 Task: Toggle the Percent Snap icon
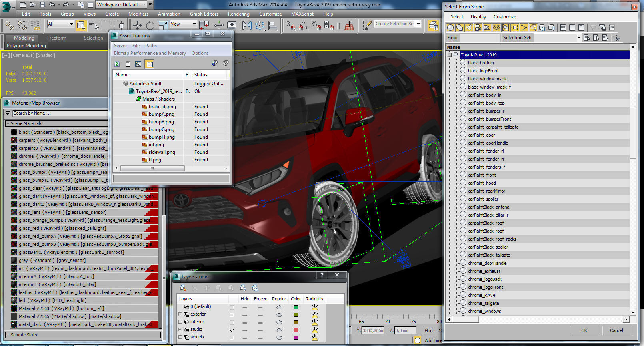316,25
